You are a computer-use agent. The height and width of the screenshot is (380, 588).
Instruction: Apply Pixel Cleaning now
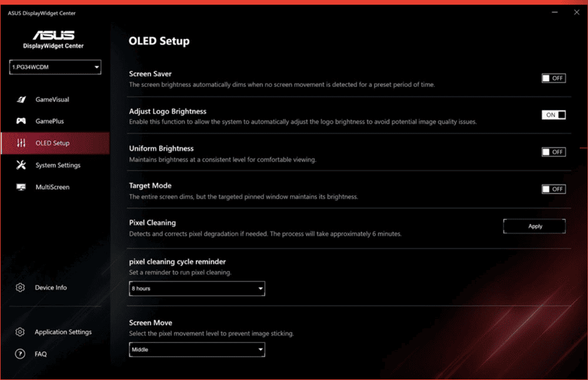[534, 225]
